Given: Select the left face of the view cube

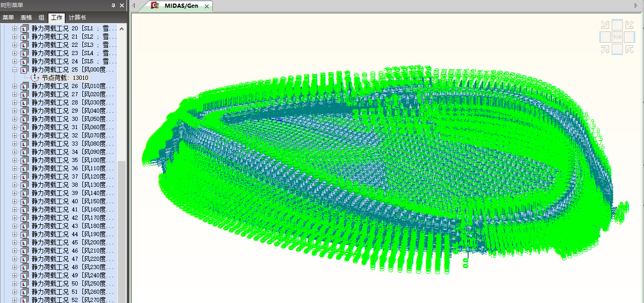Looking at the screenshot, I should click(x=605, y=37).
